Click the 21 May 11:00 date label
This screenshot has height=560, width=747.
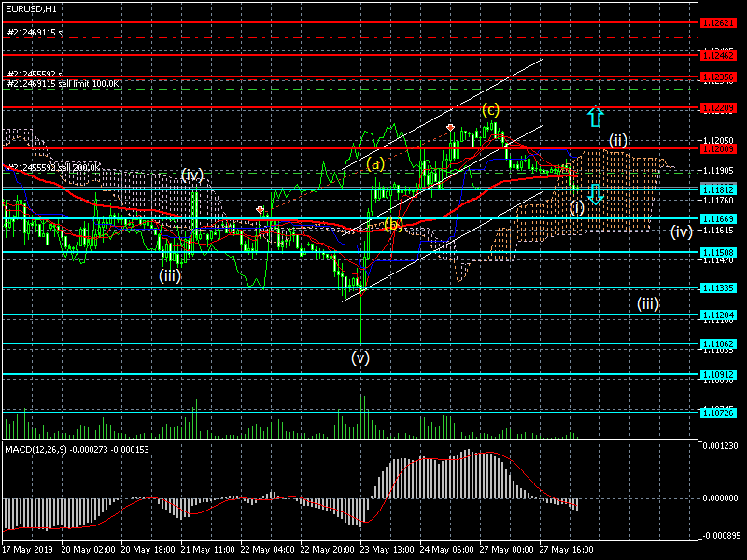(x=207, y=550)
